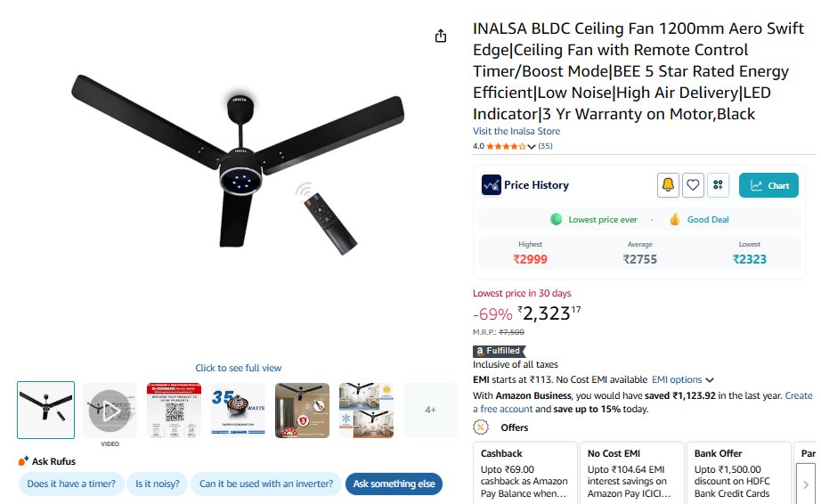Expand the star rating dropdown chevron

532,147
